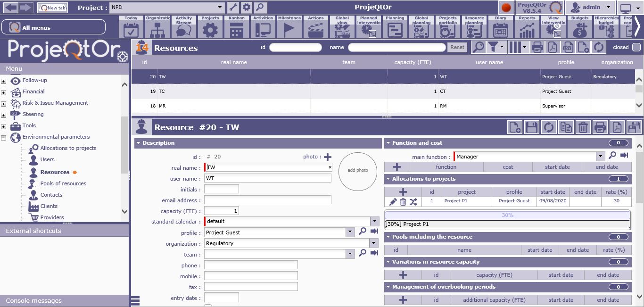This screenshot has width=644, height=307.
Task: Open the Kanban view from top bar
Action: [x=237, y=27]
